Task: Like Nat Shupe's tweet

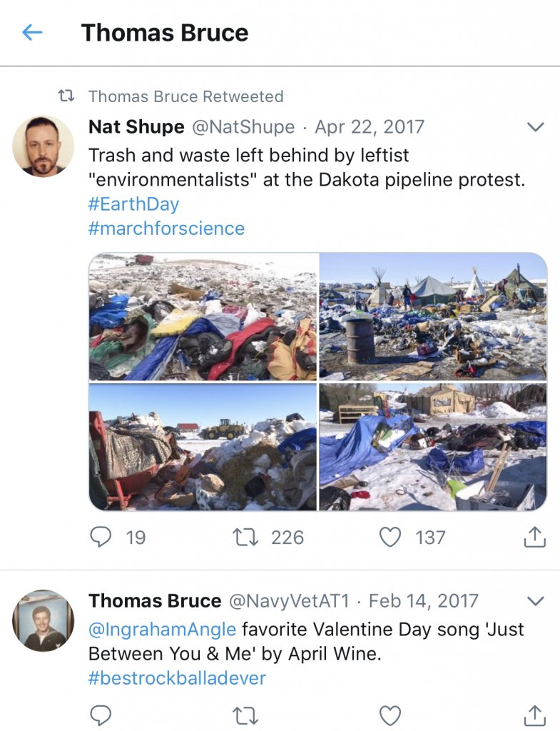Action: 390,537
